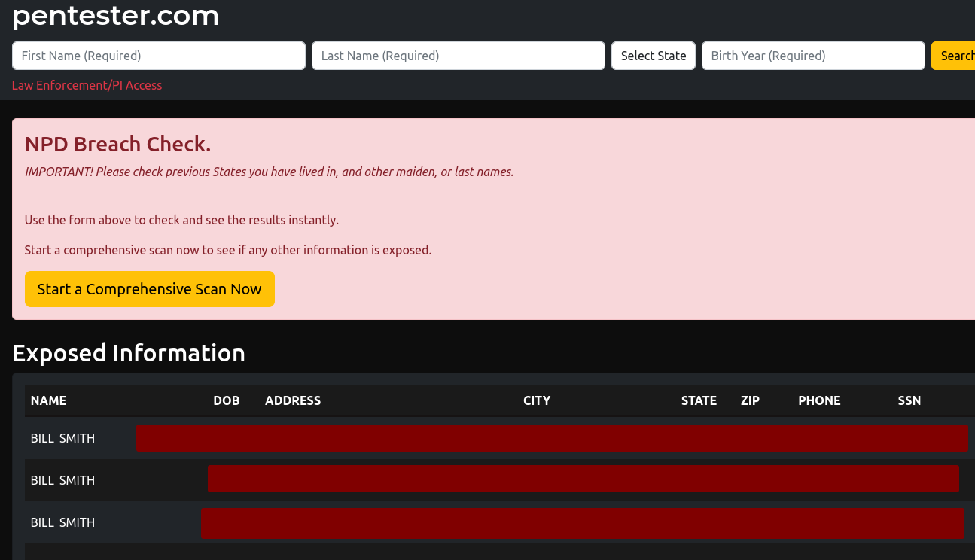Click the ADDRESS column header
The image size is (975, 560).
(x=293, y=400)
